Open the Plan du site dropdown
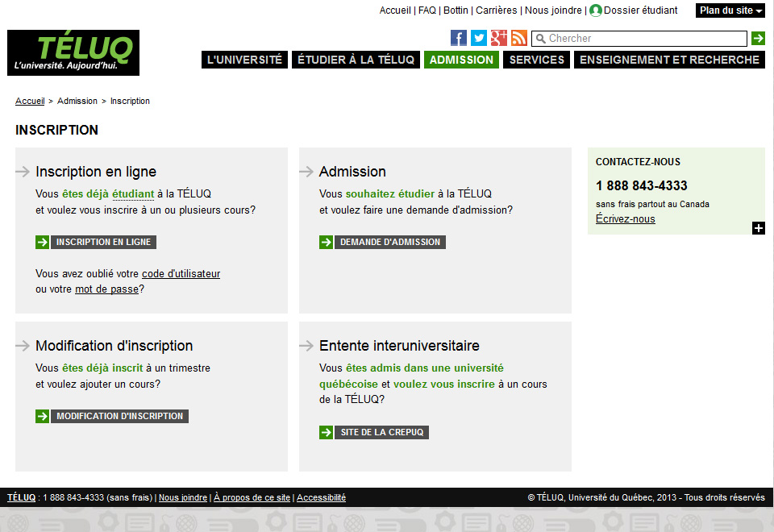The width and height of the screenshot is (774, 532). (730, 10)
